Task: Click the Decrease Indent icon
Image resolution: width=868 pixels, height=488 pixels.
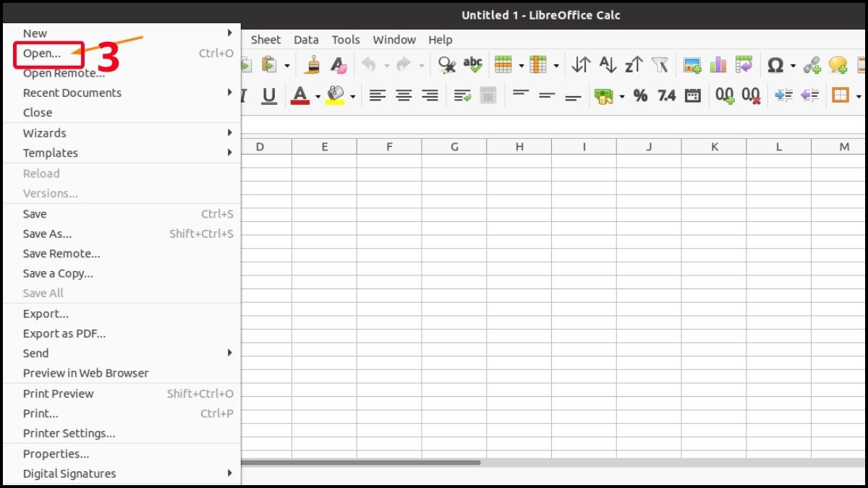Action: (x=809, y=95)
